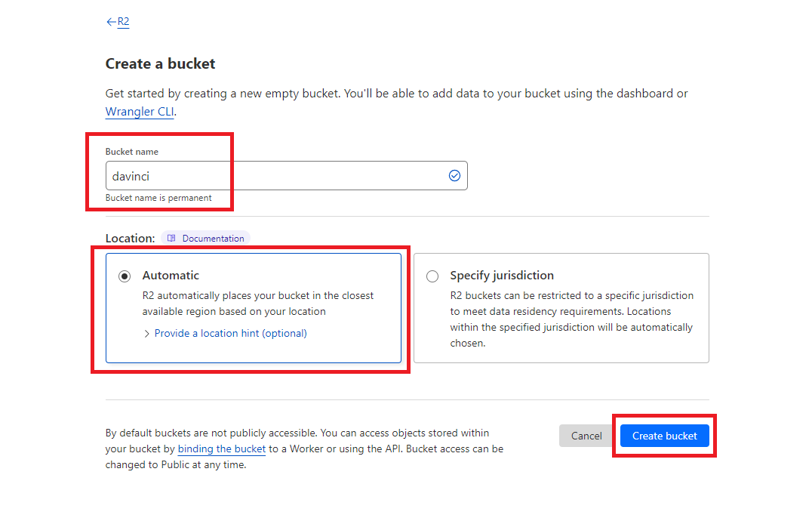Click the back arrow icon beside R2

pyautogui.click(x=111, y=22)
